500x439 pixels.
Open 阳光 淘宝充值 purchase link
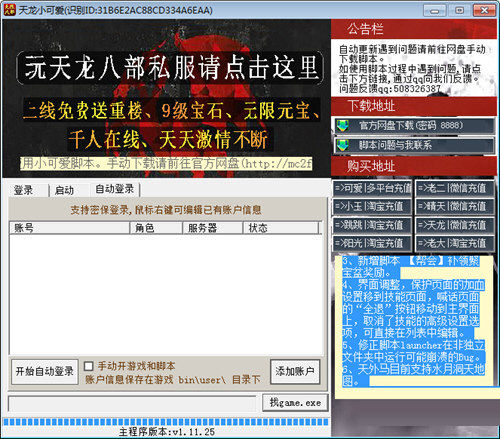(373, 243)
